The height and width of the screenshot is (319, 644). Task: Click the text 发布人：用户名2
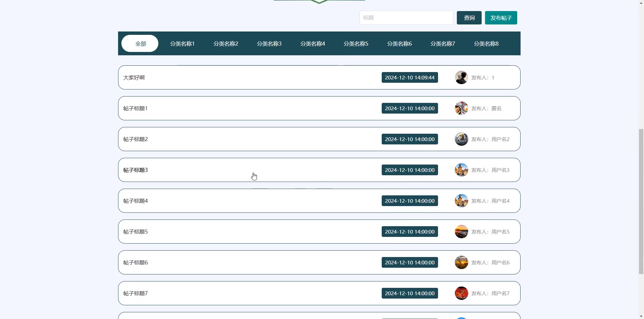point(490,139)
